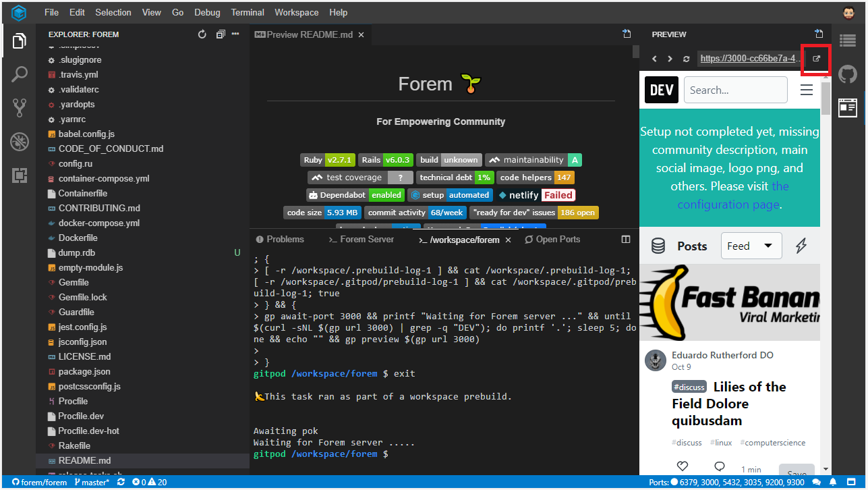Go forward in the preview browser
Viewport: 868px width, 490px height.
(x=670, y=59)
